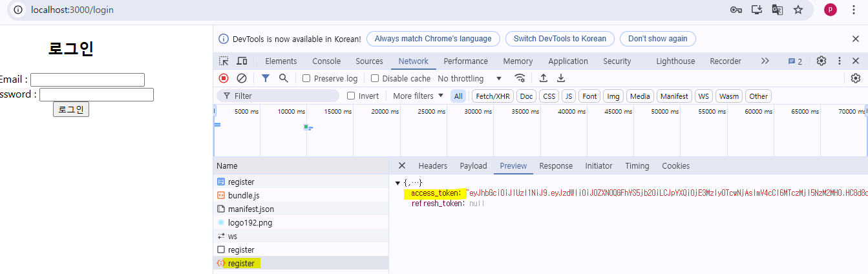Open the password manager key icon
The width and height of the screenshot is (868, 274).
pos(736,10)
